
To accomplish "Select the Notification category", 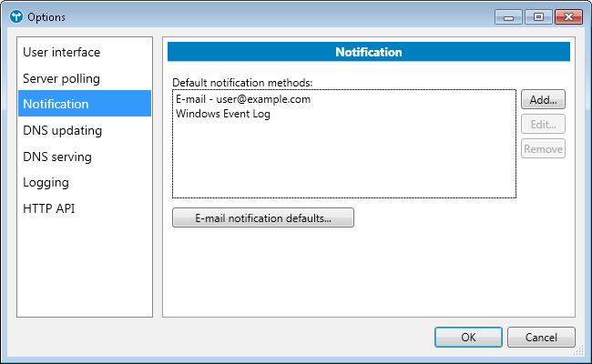I will tap(56, 104).
